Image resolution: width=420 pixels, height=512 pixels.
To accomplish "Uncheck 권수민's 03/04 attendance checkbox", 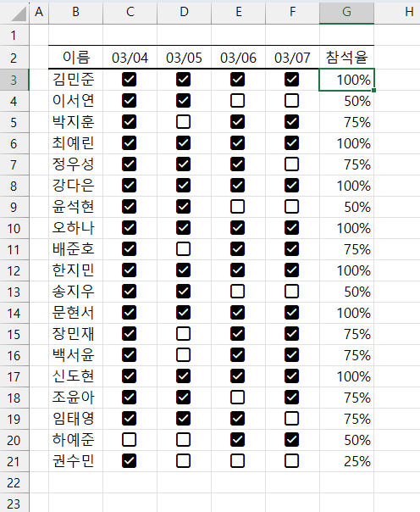I will pyautogui.click(x=129, y=461).
